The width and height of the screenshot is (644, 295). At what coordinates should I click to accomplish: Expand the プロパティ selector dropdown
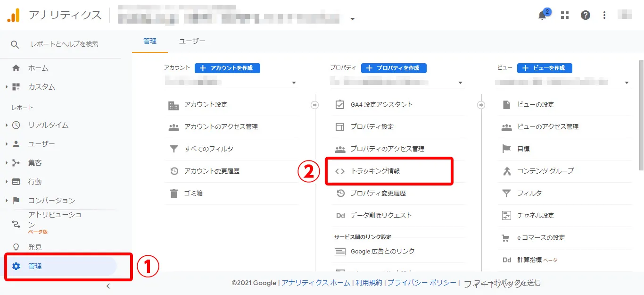(461, 83)
